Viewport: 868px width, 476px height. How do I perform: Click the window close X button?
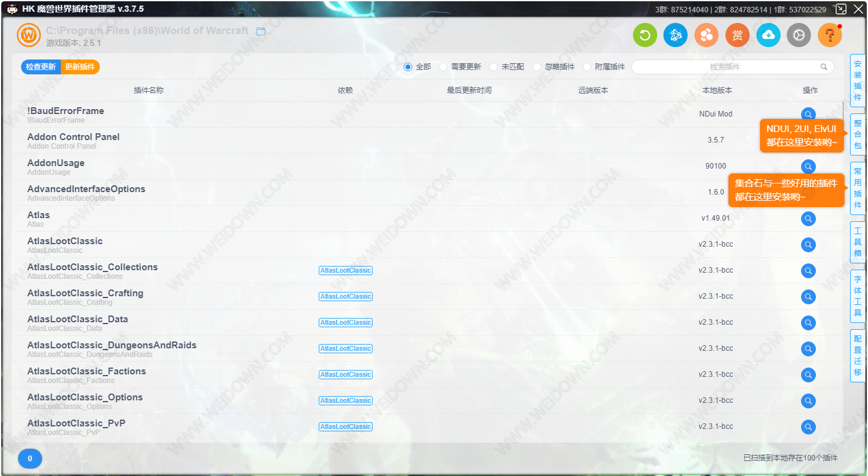858,9
